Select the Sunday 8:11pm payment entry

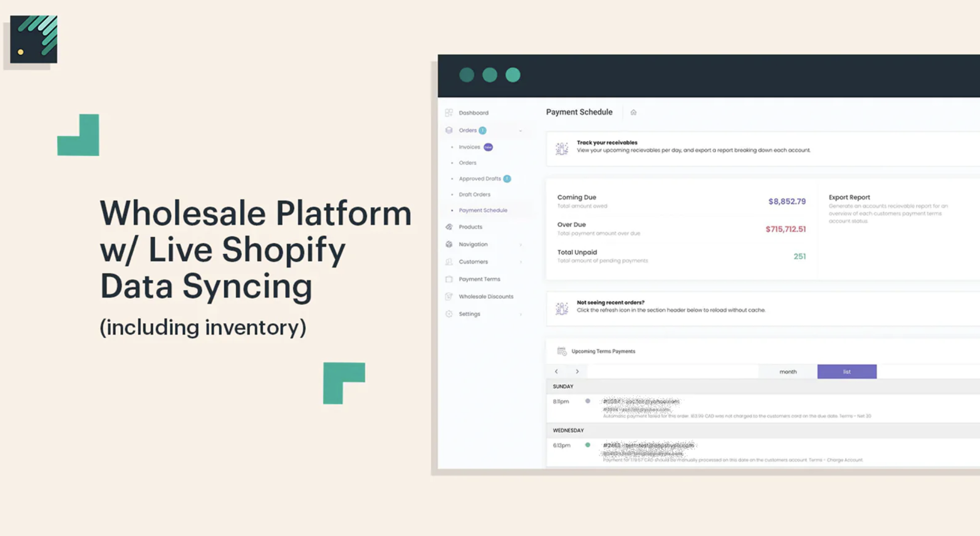click(764, 408)
